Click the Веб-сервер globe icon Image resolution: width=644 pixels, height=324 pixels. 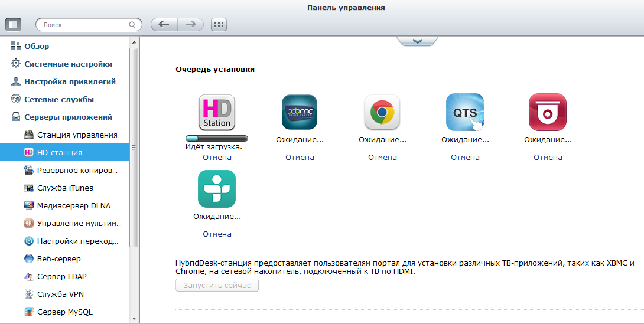pos(29,258)
